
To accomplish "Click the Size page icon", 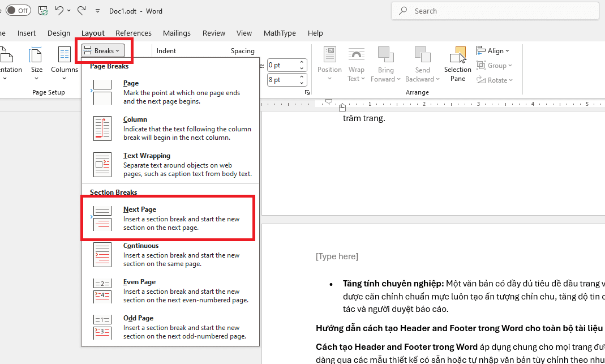I will (36, 55).
